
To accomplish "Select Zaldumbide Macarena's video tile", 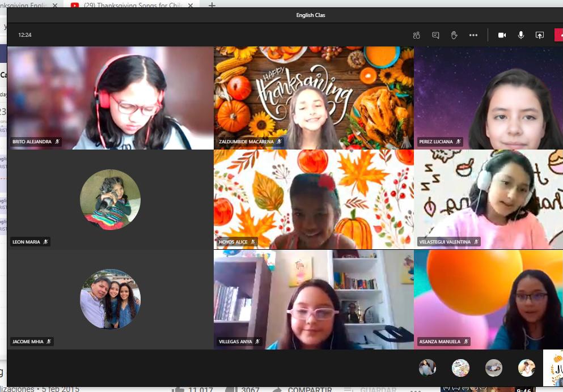I will [x=314, y=98].
